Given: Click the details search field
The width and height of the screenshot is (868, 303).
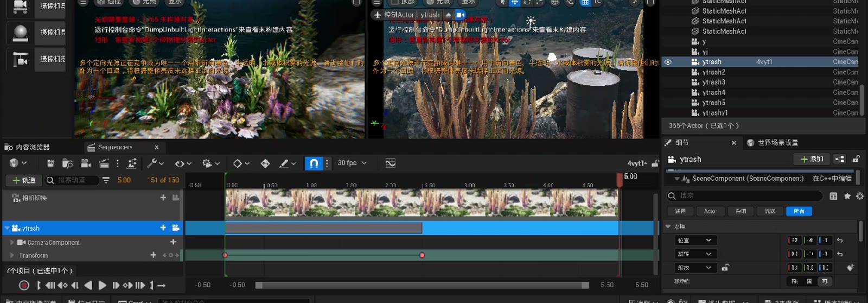Looking at the screenshot, I should coord(744,195).
